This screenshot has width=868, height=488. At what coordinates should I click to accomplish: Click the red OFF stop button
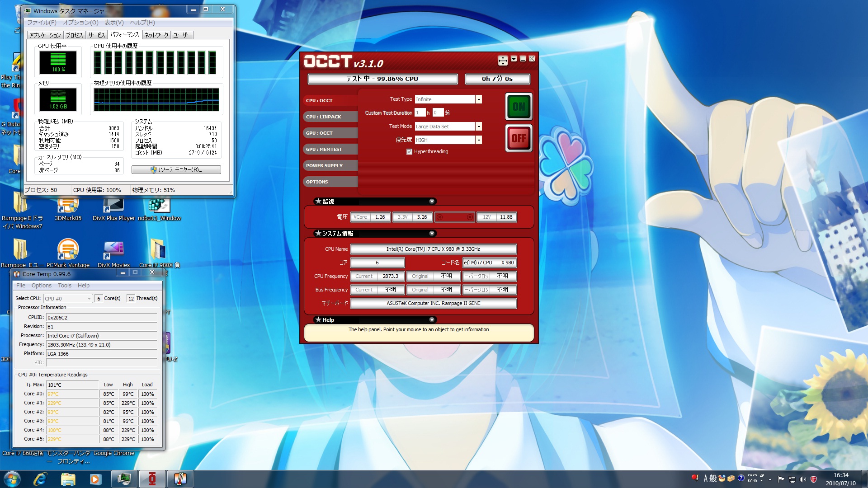(519, 138)
